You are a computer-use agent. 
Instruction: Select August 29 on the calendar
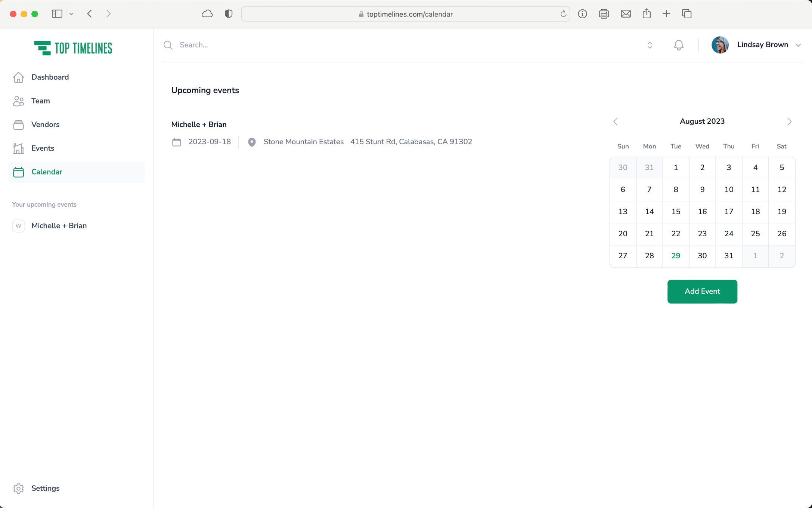coord(675,256)
